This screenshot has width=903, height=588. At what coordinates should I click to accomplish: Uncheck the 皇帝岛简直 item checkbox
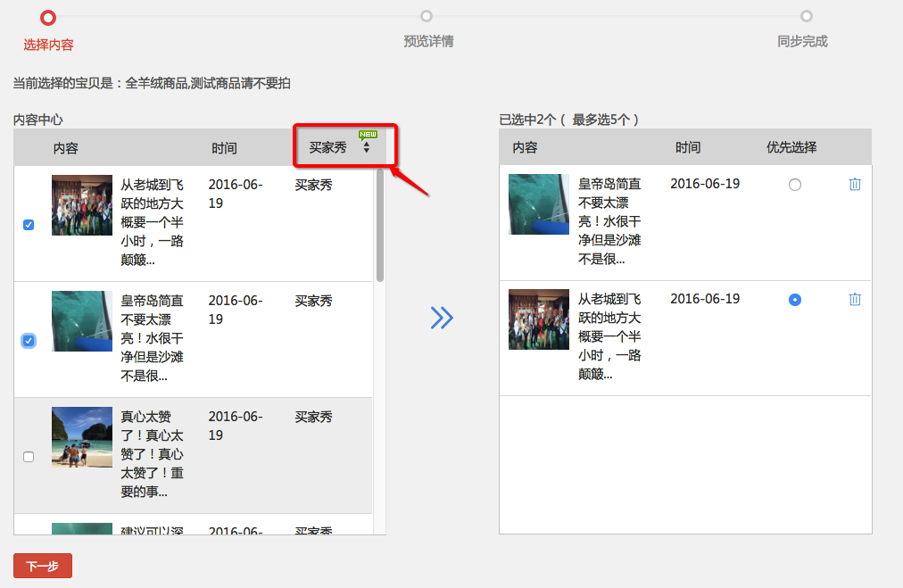pos(28,340)
